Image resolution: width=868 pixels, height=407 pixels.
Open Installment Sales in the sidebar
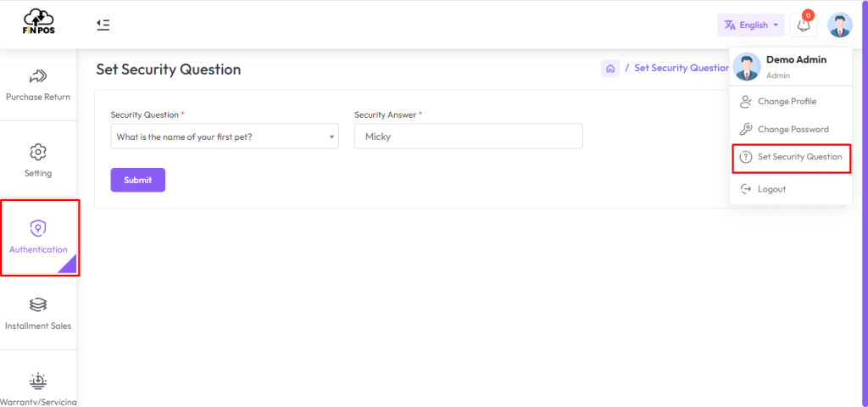[38, 314]
